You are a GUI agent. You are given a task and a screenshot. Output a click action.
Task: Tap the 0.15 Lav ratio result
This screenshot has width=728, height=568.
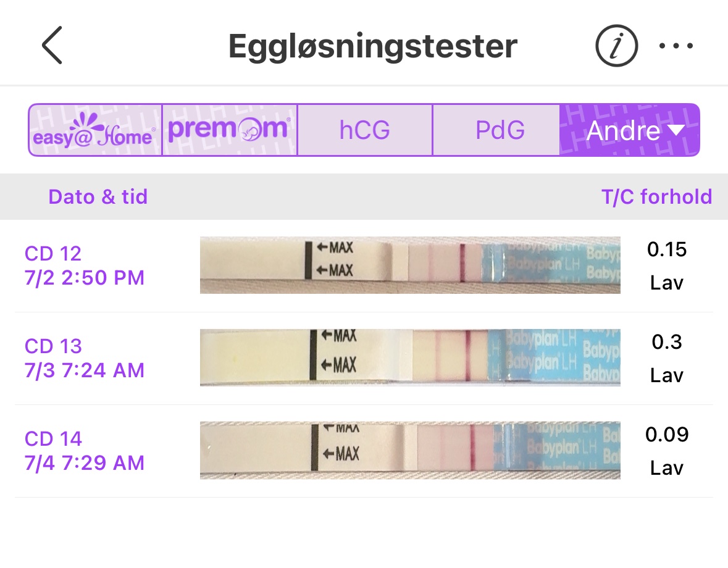pyautogui.click(x=667, y=266)
